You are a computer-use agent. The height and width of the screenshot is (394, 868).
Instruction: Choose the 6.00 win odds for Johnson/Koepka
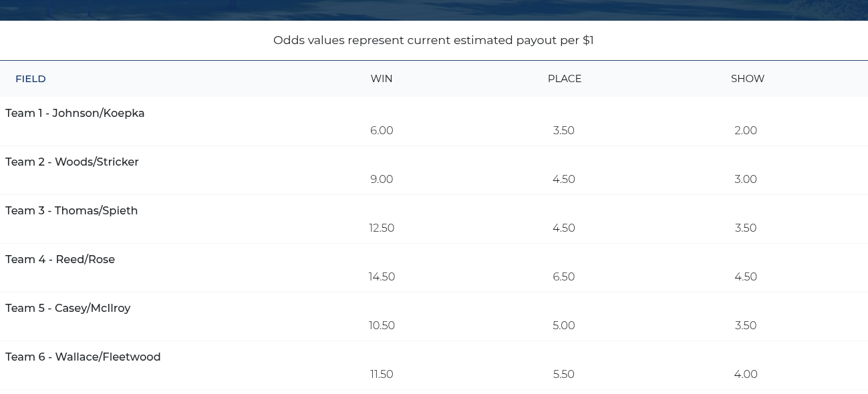click(382, 131)
